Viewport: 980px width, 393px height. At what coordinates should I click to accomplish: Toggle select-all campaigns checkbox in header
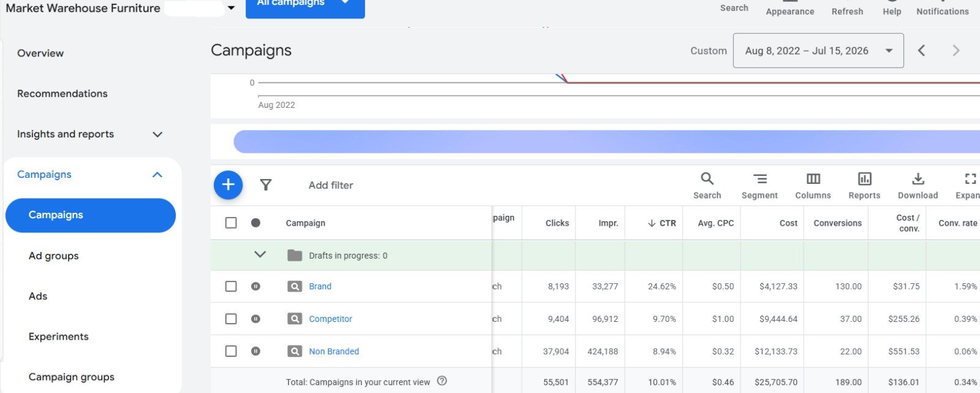[231, 223]
